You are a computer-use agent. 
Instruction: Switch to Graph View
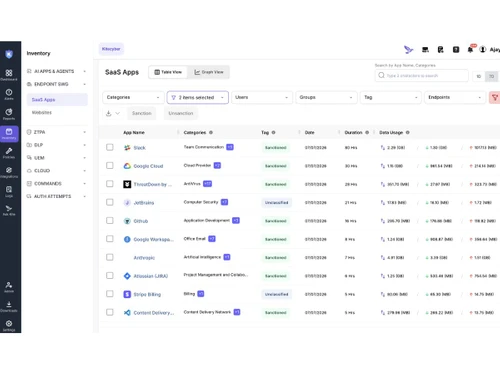pyautogui.click(x=209, y=72)
